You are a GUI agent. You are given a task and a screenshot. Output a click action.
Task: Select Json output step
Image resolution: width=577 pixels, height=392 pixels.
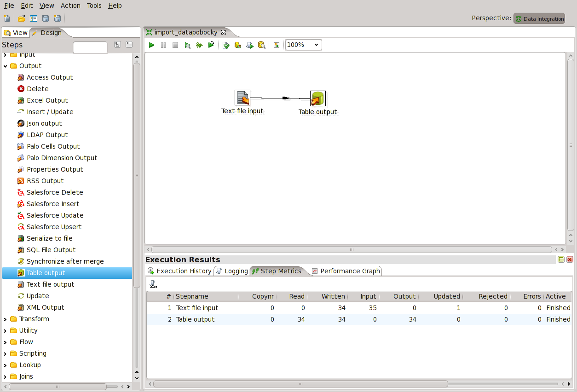click(39, 123)
